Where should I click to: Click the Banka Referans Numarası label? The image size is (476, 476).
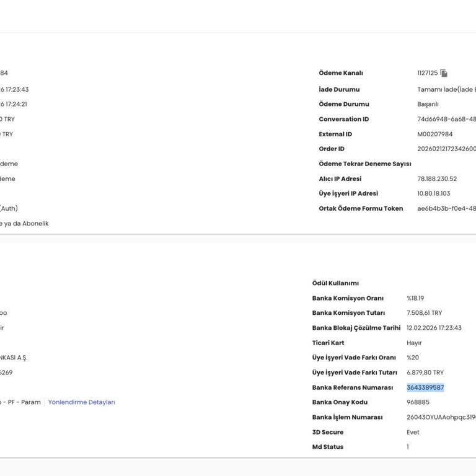(x=353, y=387)
